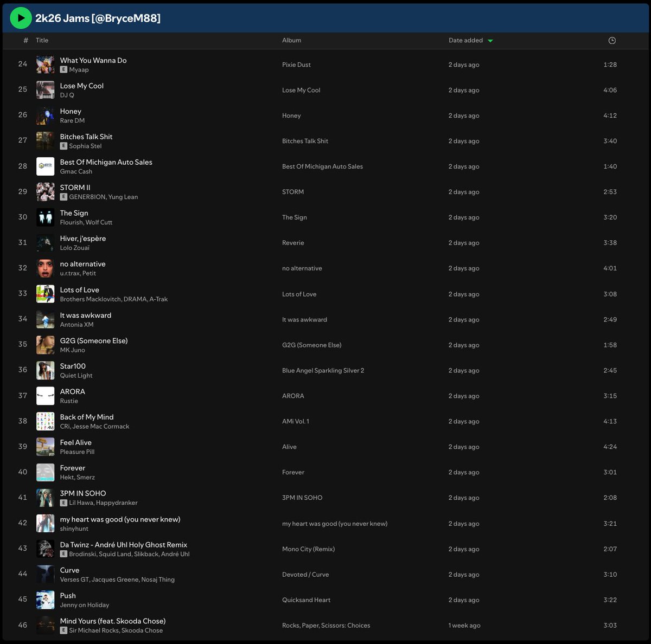
Task: Go to artist Jenny on Holiday
Action: [84, 605]
